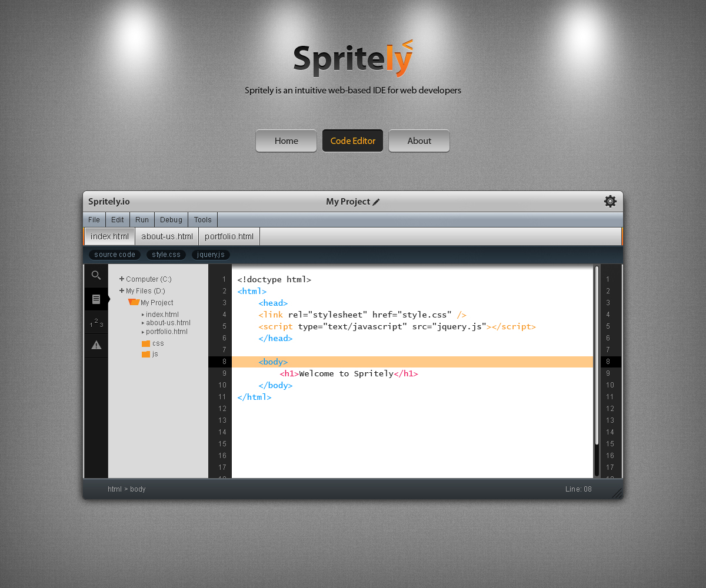
Task: Click the open My Project folder icon
Action: coord(134,302)
